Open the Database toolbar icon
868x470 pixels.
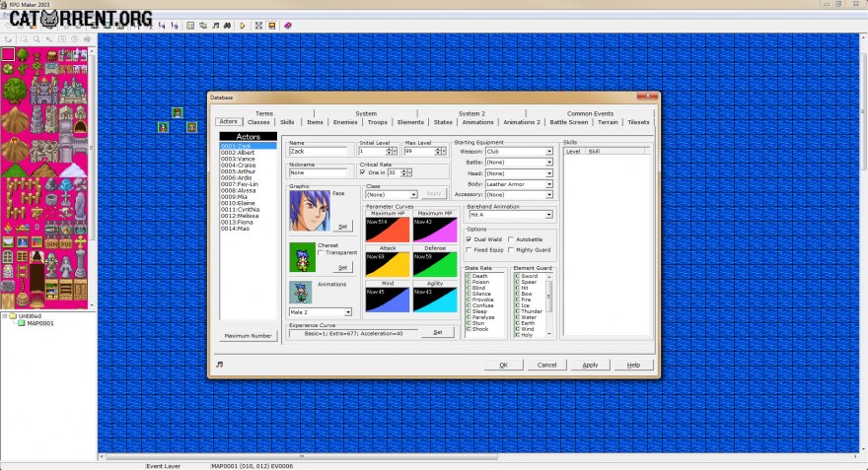tap(190, 26)
